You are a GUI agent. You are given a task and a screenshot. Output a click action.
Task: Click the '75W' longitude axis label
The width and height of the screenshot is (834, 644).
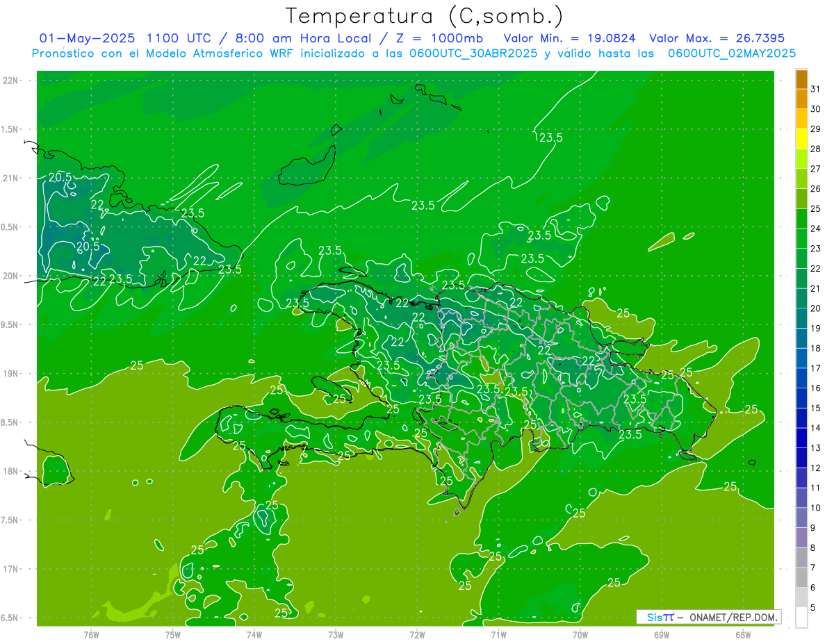(173, 634)
